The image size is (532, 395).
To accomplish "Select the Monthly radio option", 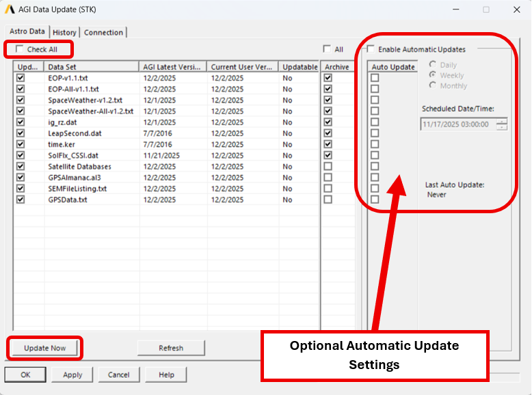I will [433, 85].
